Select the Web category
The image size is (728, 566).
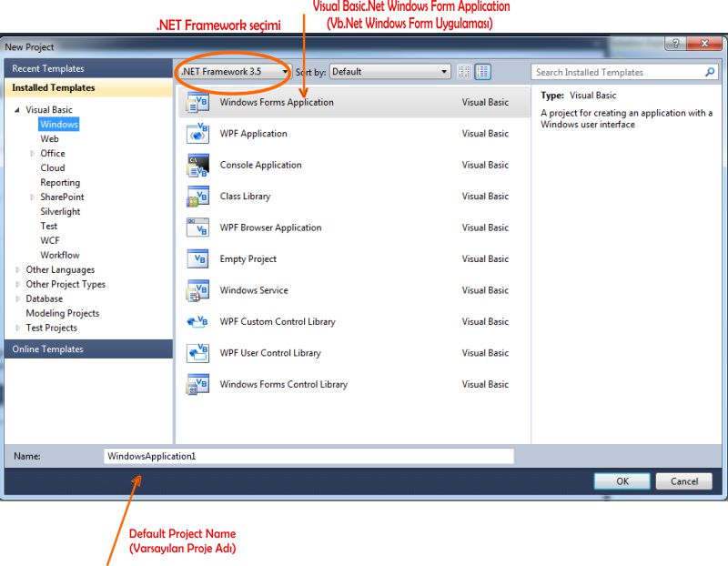(49, 139)
